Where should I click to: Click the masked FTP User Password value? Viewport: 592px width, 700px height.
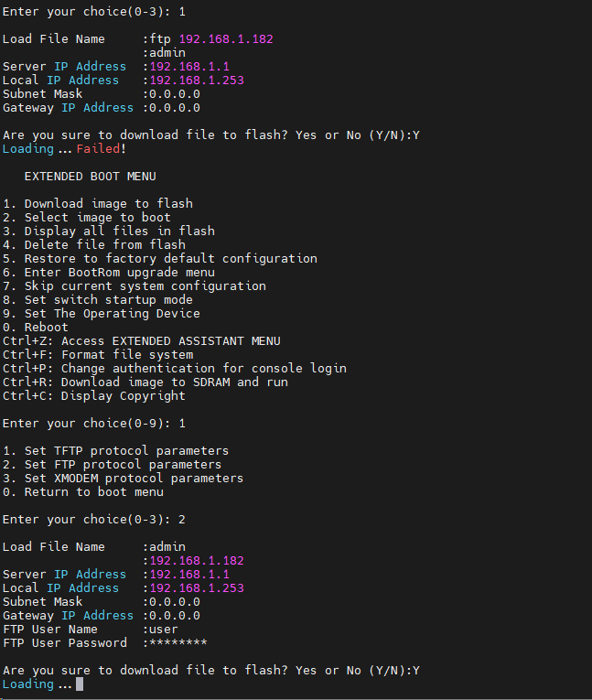(178, 643)
